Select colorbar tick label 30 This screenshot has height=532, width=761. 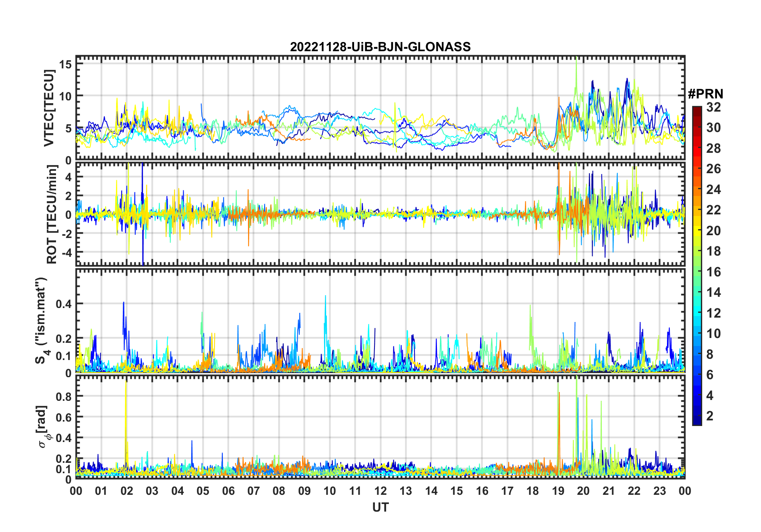pyautogui.click(x=713, y=128)
